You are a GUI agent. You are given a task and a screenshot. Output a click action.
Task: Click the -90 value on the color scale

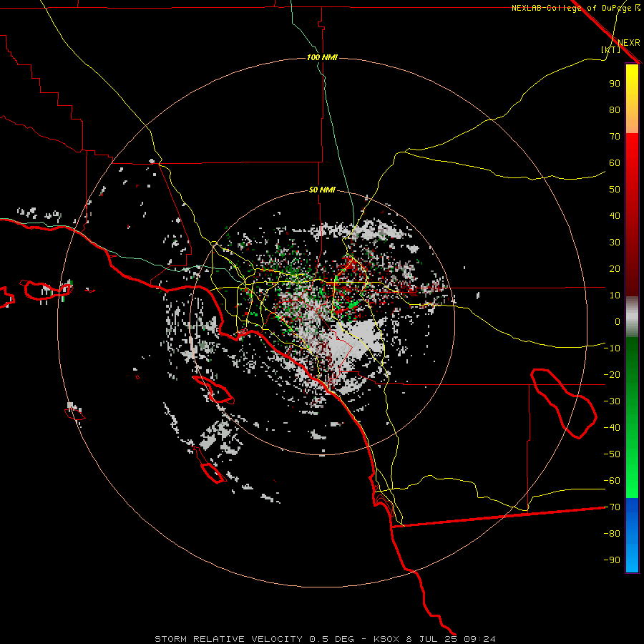612,560
